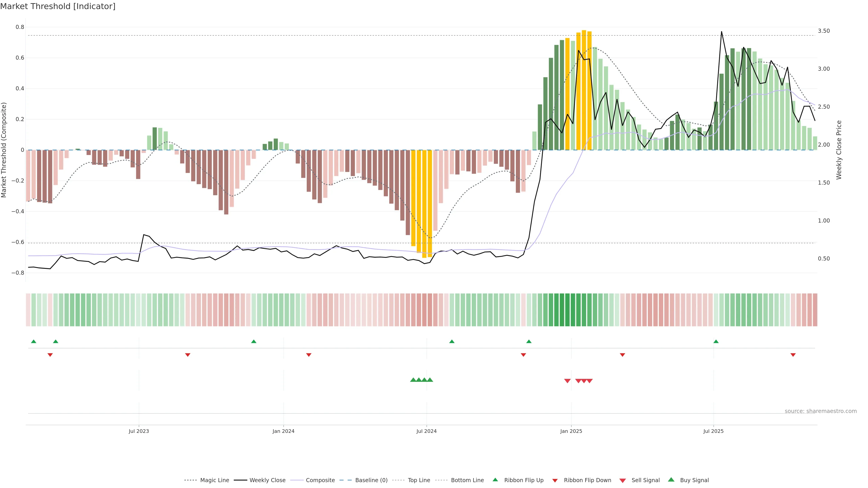Click the Buy Signal legend triangle icon
The image size is (868, 488).
(671, 480)
